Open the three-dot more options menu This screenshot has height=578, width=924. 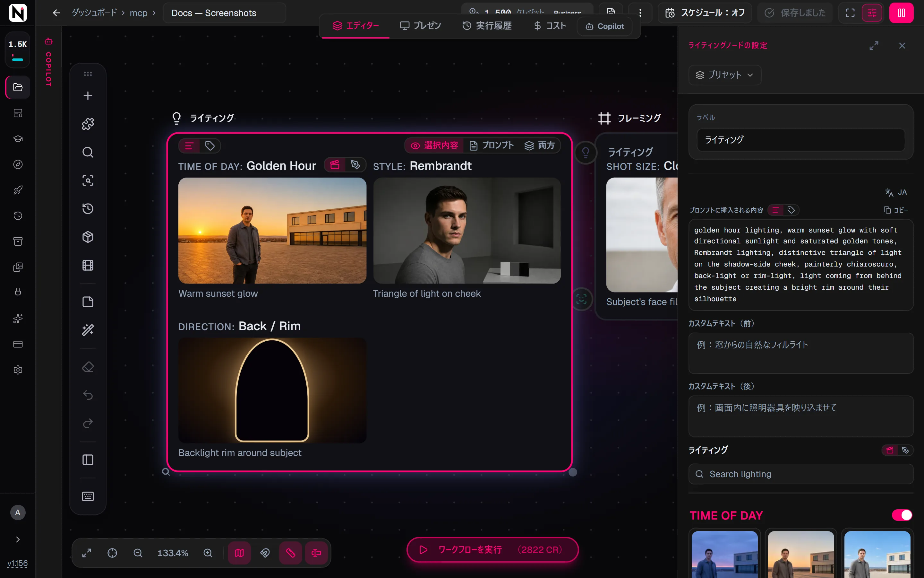pyautogui.click(x=640, y=13)
